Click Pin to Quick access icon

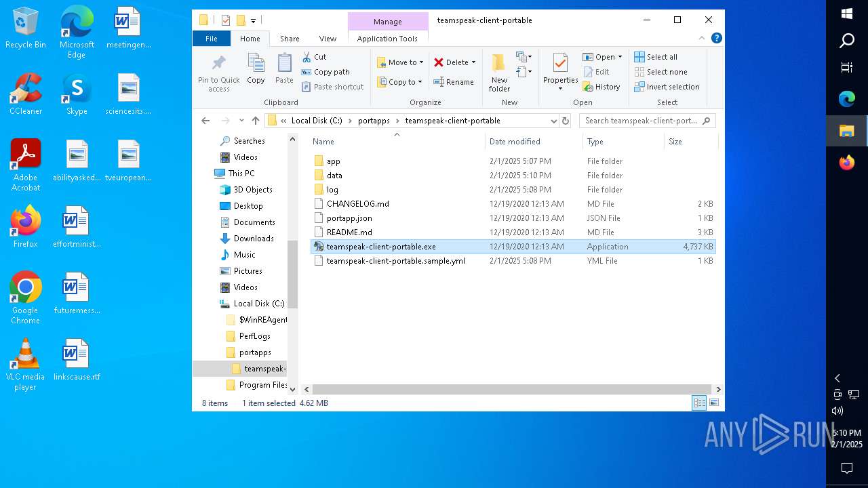pos(218,63)
